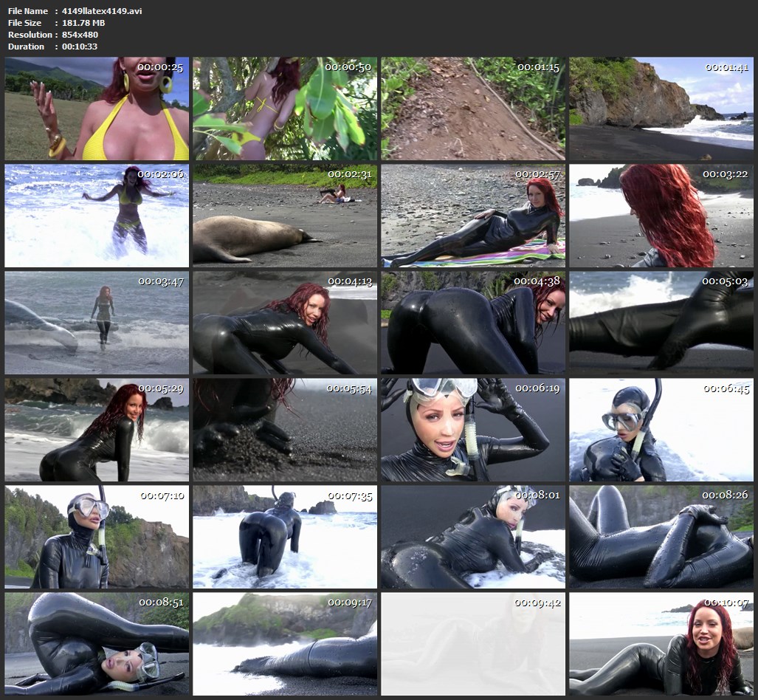
Task: Click the Resolution label
Action: 30,35
